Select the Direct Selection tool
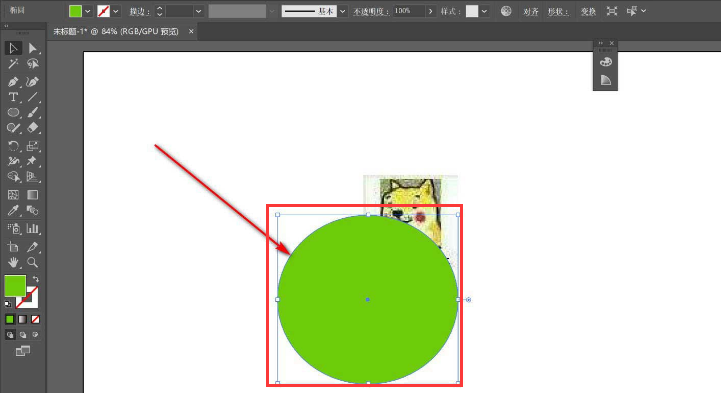Image resolution: width=721 pixels, height=393 pixels. pos(32,48)
